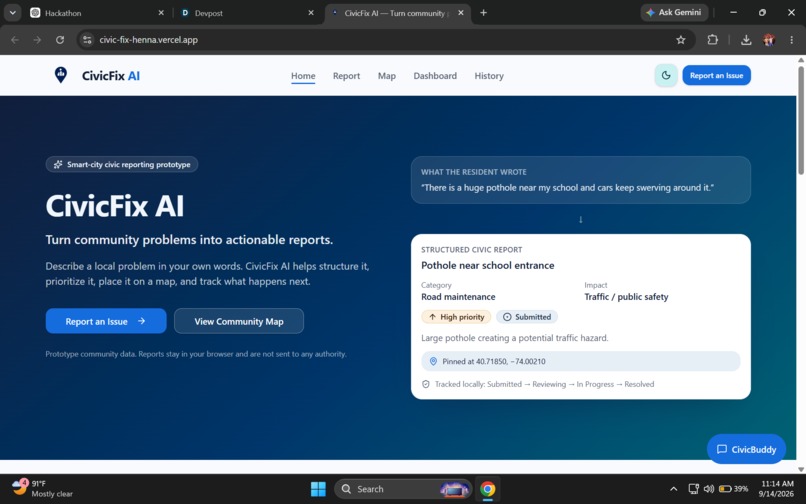The image size is (806, 504).
Task: Open the Chrome profile avatar
Action: click(769, 40)
